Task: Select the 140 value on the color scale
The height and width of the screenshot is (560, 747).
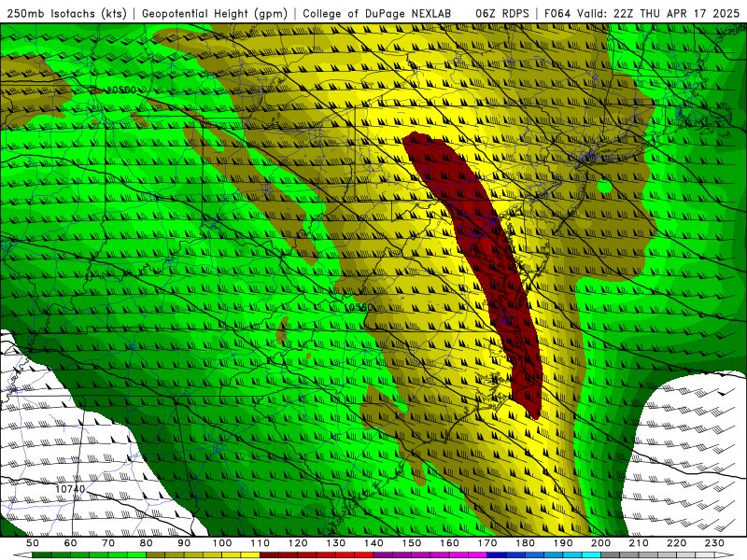Action: pos(373,543)
